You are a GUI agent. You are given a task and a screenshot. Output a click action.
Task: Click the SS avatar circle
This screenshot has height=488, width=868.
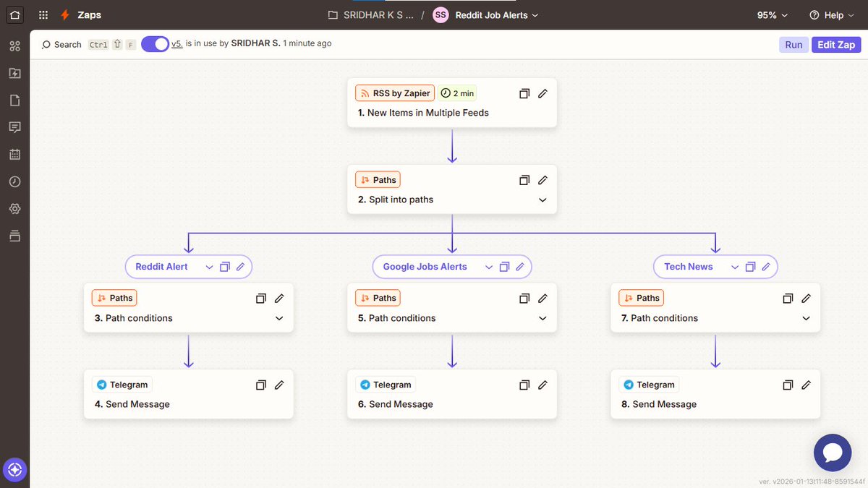pyautogui.click(x=441, y=15)
